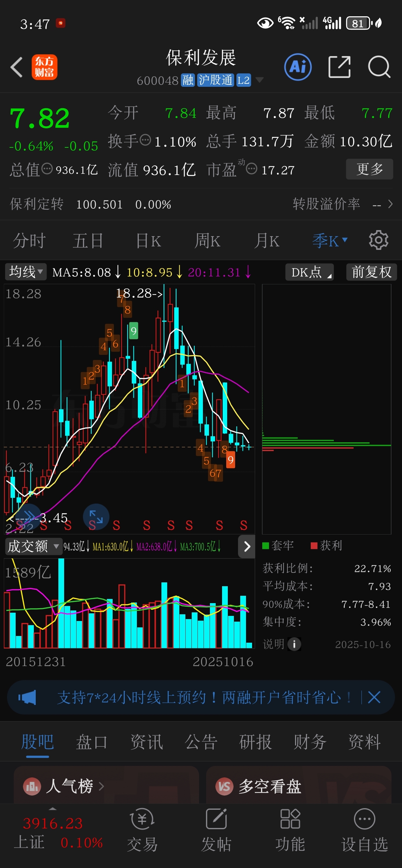Tap the Wi-Fi status bar icon
Image resolution: width=402 pixels, height=868 pixels.
point(287,23)
